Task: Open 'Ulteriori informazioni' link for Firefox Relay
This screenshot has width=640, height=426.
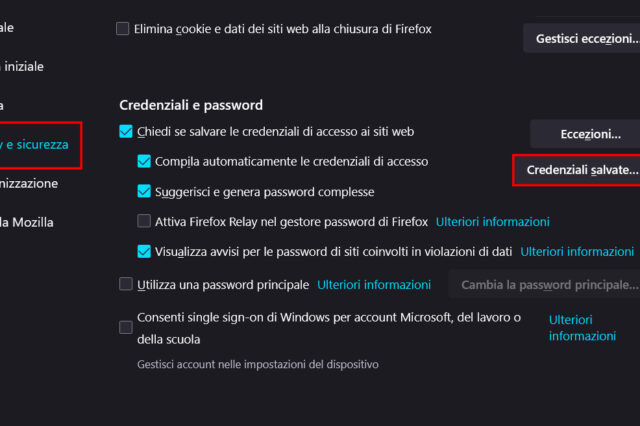Action: pos(492,221)
